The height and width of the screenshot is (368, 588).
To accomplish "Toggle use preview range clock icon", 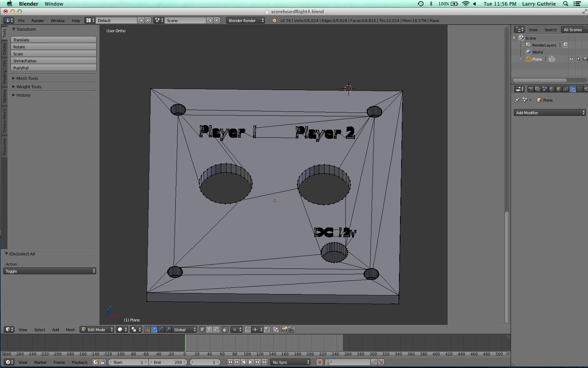I will pyautogui.click(x=96, y=362).
